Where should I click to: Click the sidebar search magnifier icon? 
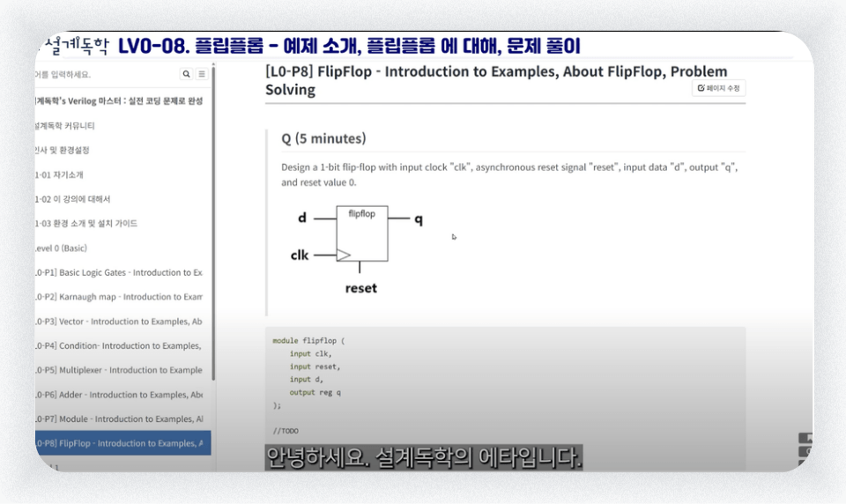coord(186,74)
